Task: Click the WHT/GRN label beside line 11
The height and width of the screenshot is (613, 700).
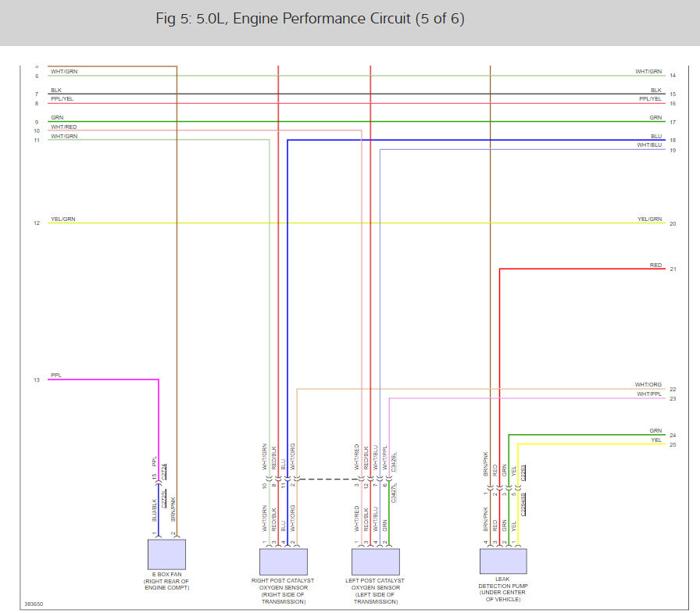Action: [x=64, y=136]
